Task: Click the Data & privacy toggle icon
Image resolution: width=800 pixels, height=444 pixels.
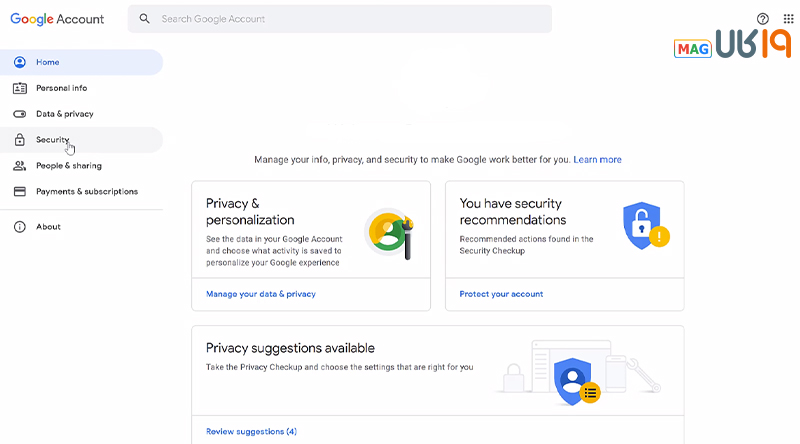Action: click(x=20, y=114)
